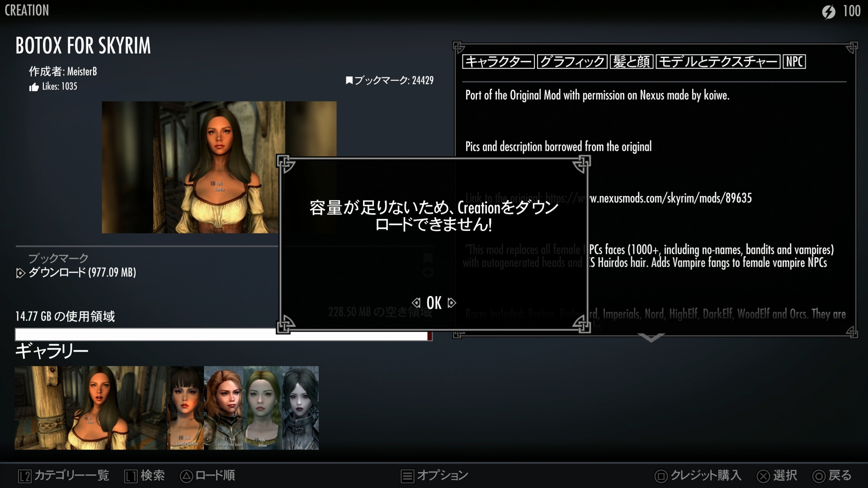
Task: Click the insufficient space dialog message
Action: (x=434, y=216)
